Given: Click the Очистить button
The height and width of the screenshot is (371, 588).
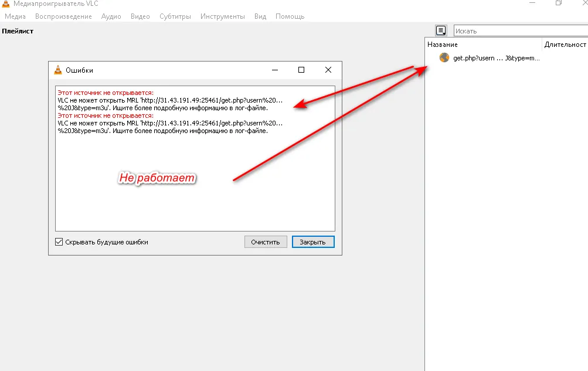Looking at the screenshot, I should point(266,242).
